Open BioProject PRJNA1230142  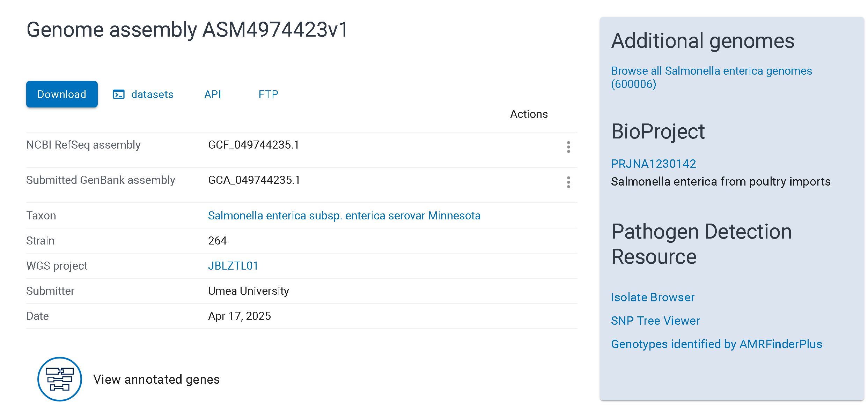coord(653,164)
